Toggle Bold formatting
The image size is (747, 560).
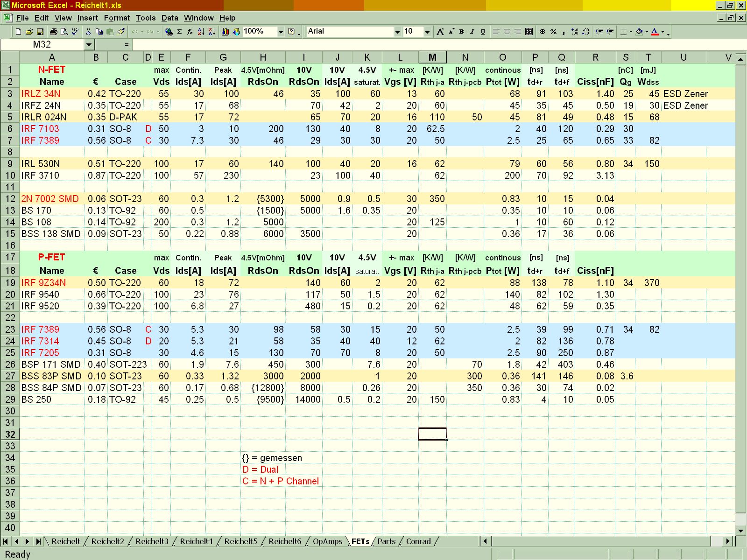click(x=462, y=32)
